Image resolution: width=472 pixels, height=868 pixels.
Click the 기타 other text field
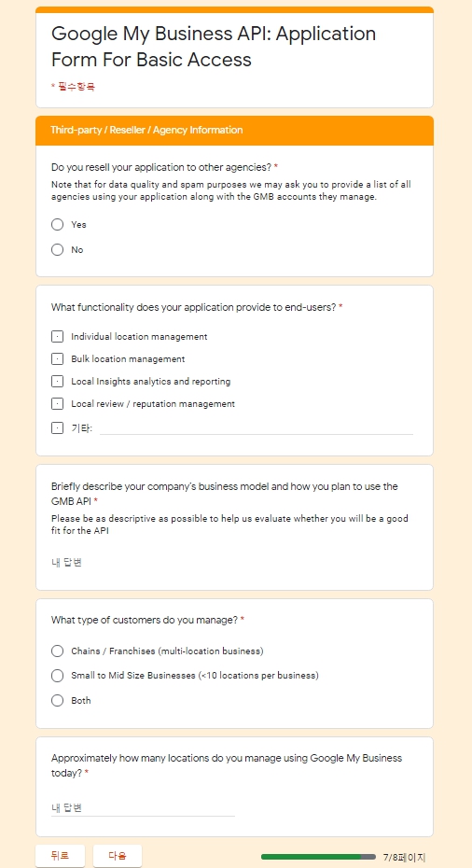[257, 427]
